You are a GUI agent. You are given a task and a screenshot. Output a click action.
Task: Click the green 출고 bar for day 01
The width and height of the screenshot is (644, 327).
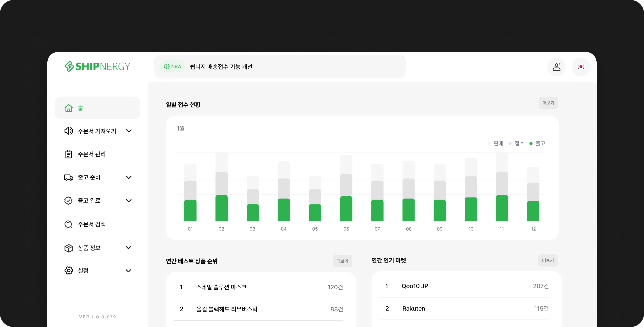point(190,211)
